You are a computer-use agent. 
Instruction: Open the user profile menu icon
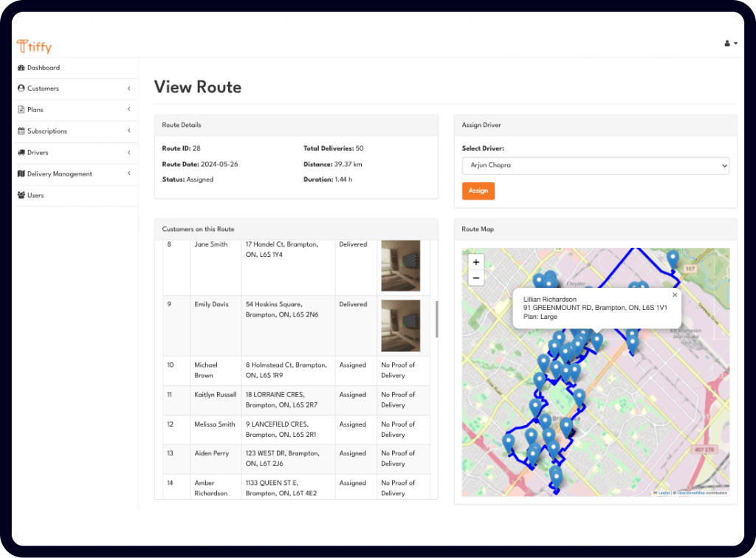point(730,44)
